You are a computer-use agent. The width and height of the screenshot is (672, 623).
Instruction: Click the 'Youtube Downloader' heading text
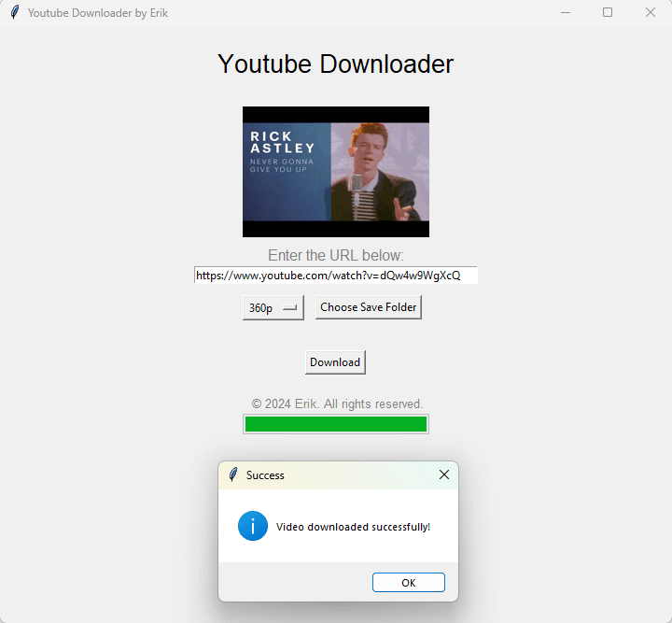click(x=336, y=64)
